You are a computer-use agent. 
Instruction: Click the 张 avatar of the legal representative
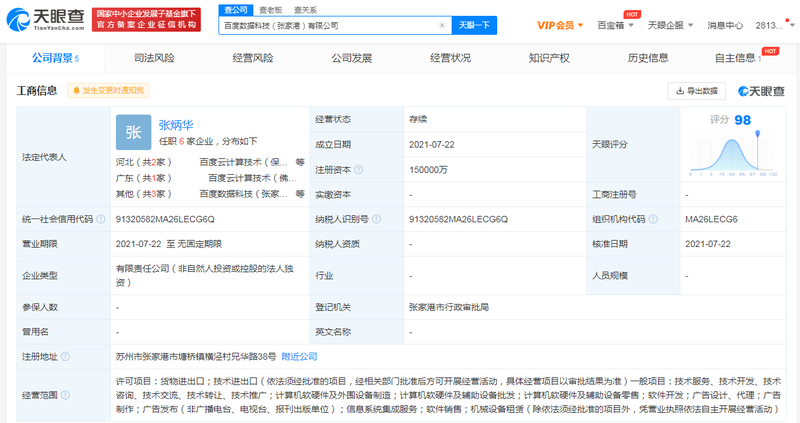pyautogui.click(x=134, y=132)
